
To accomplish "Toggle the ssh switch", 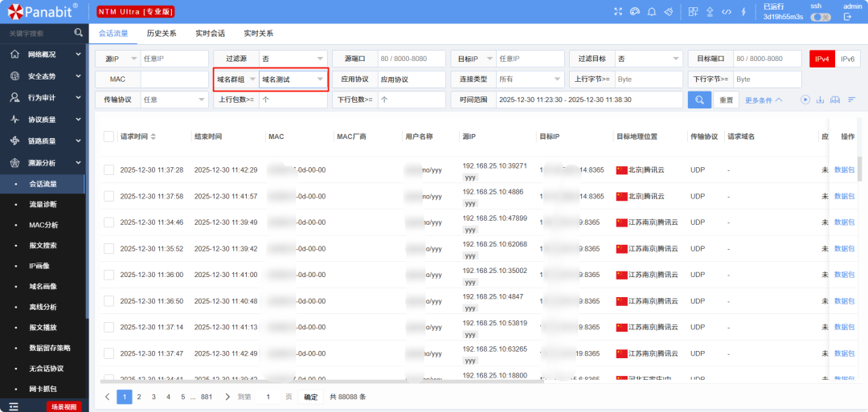I will pyautogui.click(x=821, y=17).
